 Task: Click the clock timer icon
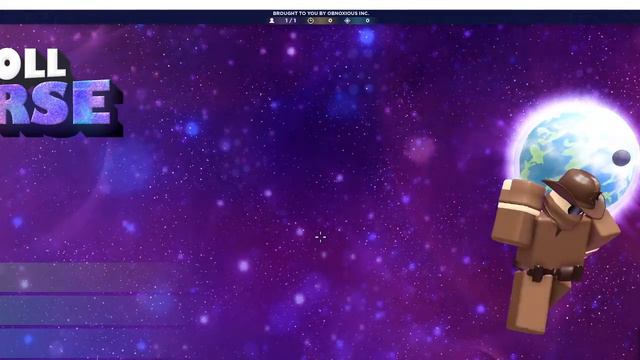pos(311,20)
